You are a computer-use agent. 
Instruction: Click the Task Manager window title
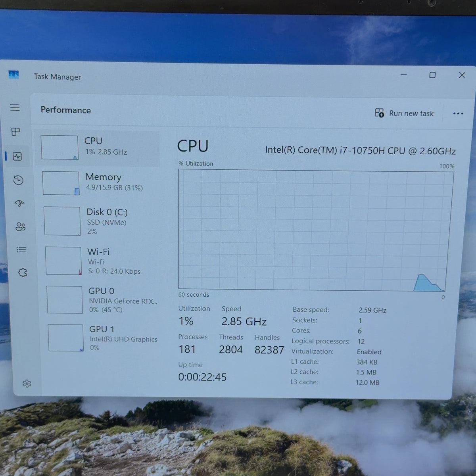pyautogui.click(x=58, y=77)
